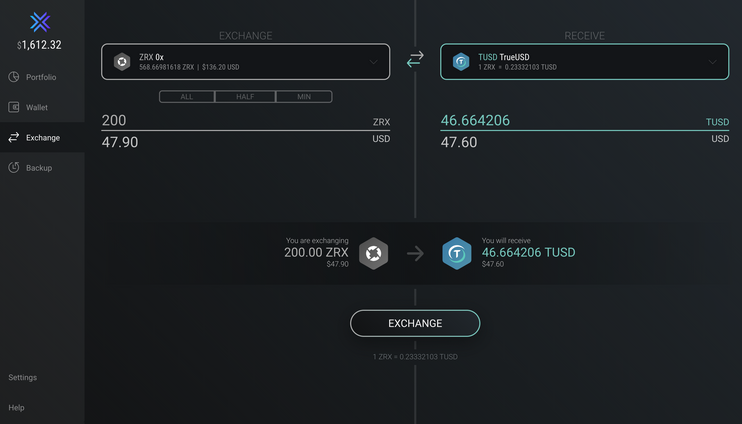
Task: Click the right arrow in exchange summary
Action: pos(415,254)
